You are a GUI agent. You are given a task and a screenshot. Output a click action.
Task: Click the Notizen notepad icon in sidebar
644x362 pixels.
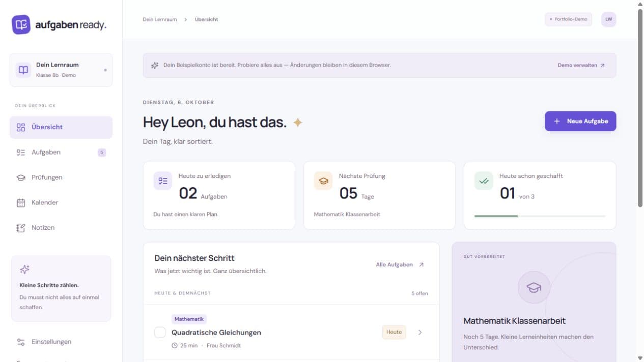pos(21,228)
